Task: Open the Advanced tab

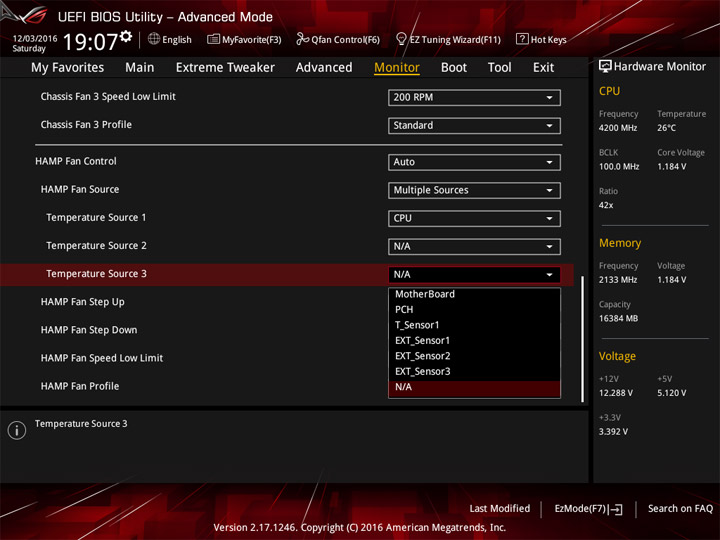Action: tap(324, 68)
